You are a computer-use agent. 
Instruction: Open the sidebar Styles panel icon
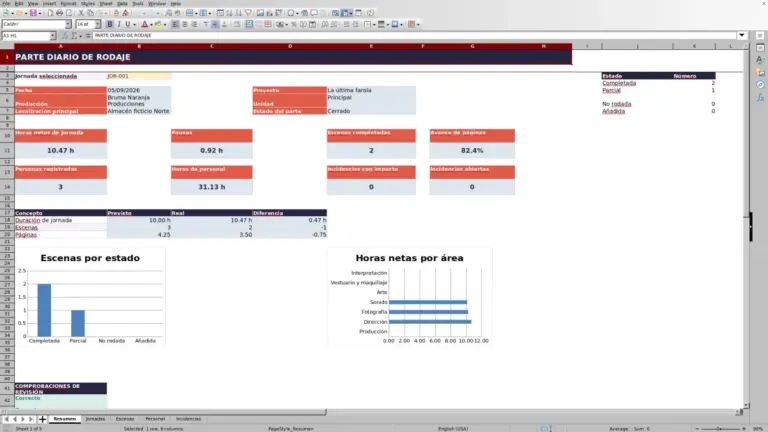pyautogui.click(x=760, y=60)
